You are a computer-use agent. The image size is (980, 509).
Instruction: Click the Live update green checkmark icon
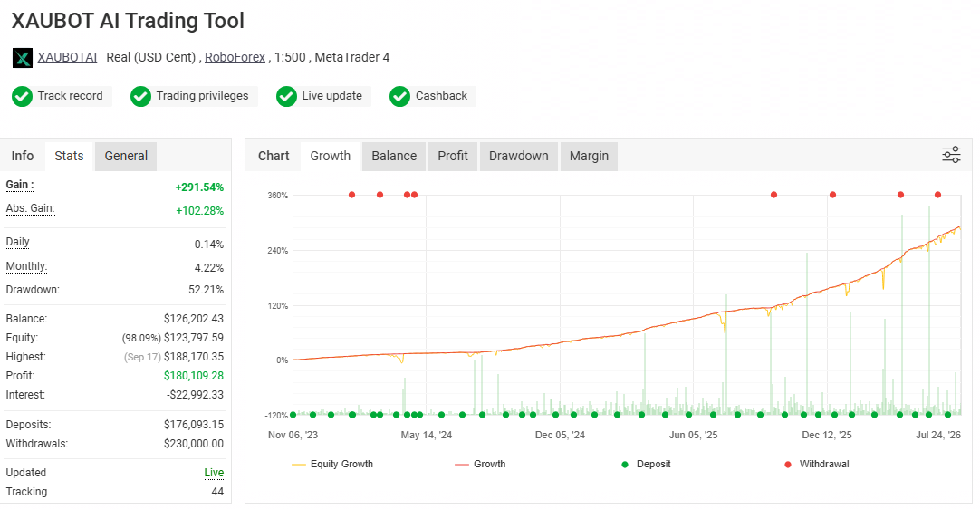pyautogui.click(x=286, y=96)
